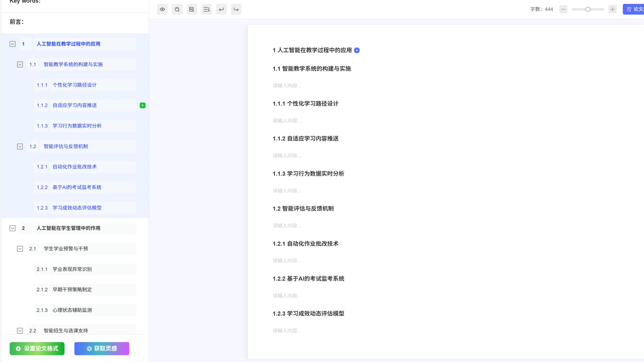The image size is (644, 362).
Task: Click the 设置论文格式 button
Action: coord(37,349)
